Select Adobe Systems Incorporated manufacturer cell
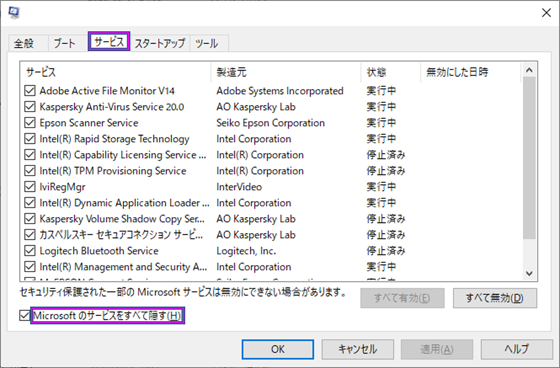This screenshot has height=368, width=560. click(x=280, y=91)
